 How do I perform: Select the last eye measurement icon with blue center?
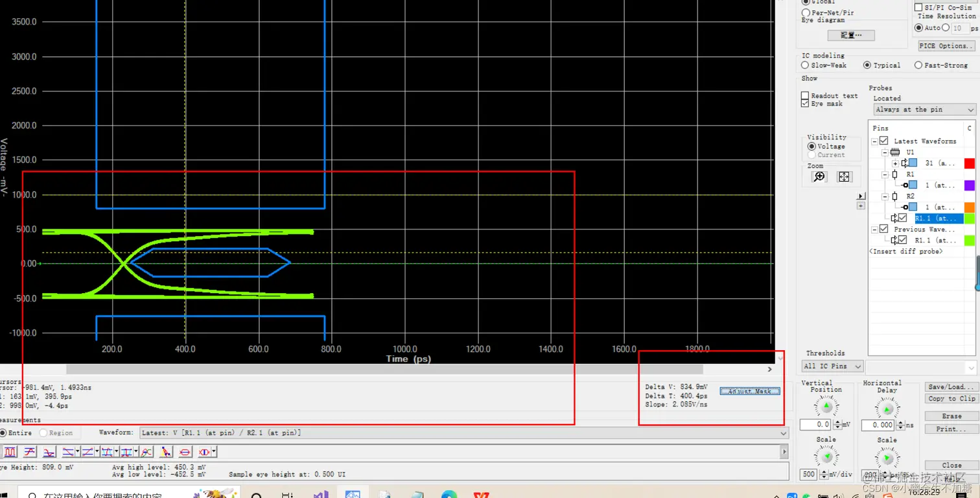click(x=204, y=452)
